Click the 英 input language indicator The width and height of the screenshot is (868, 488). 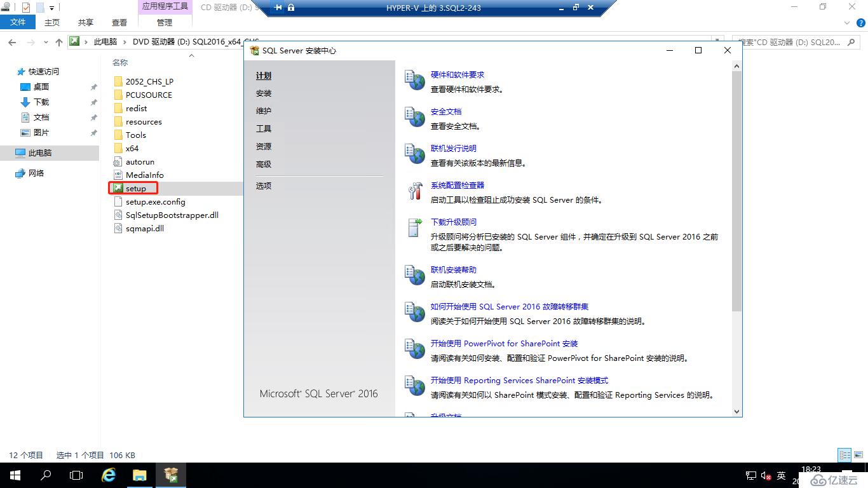pos(781,475)
